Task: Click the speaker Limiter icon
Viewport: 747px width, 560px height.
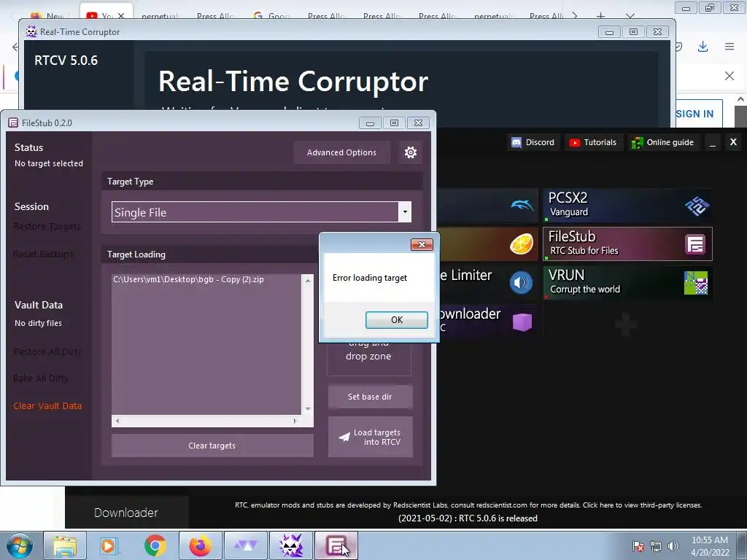Action: point(521,283)
